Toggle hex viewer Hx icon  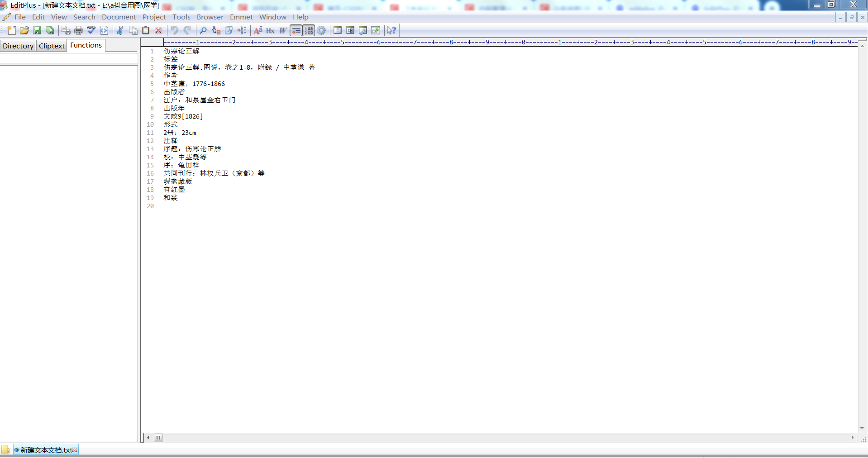pyautogui.click(x=271, y=30)
